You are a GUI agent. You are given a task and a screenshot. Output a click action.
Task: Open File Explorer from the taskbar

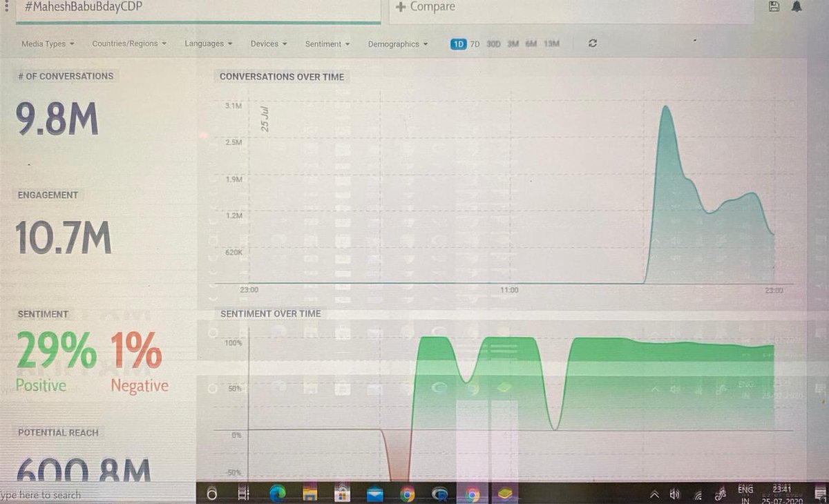click(310, 494)
